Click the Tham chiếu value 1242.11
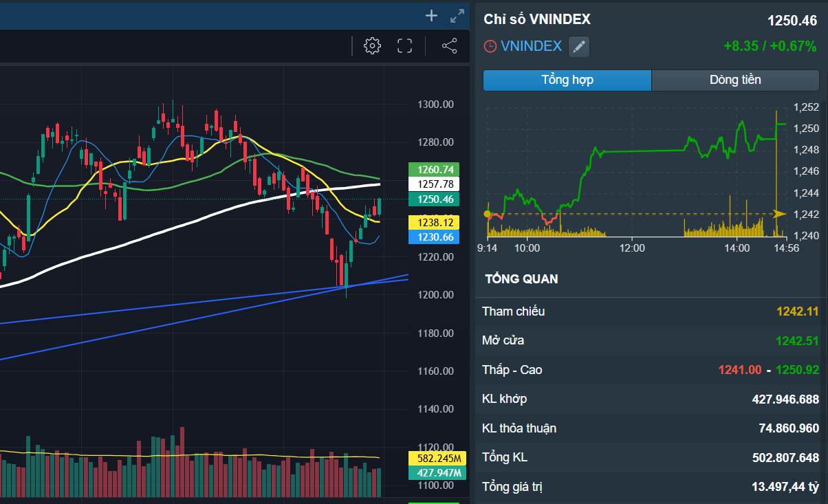Screen dimensions: 828x504 [x=798, y=311]
